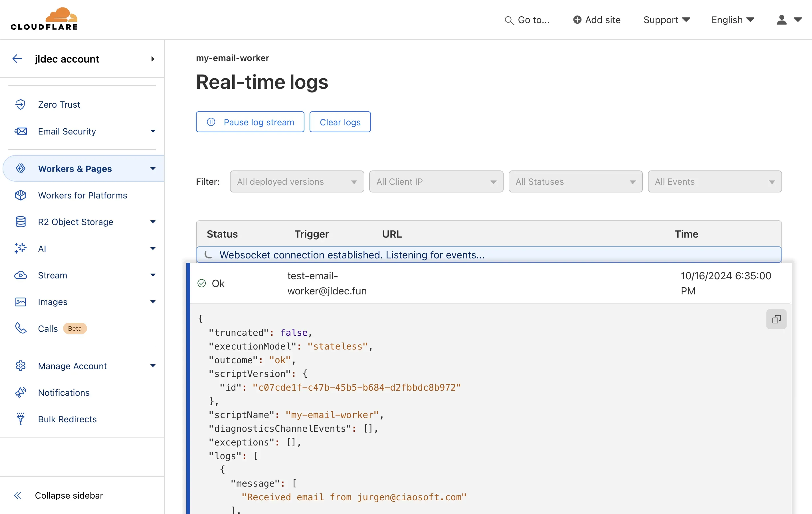Click the Notifications megaphone icon
The image size is (812, 514).
[x=21, y=392]
